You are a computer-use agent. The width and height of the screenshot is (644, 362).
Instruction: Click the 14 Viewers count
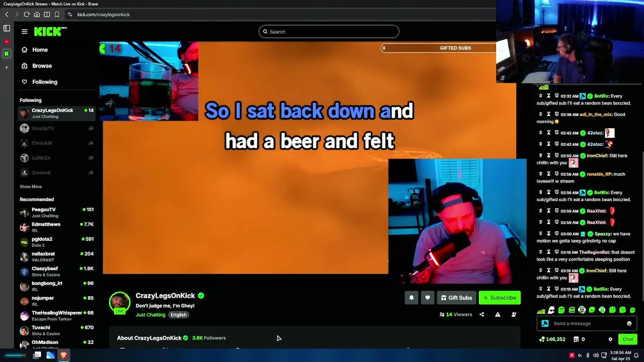456,315
